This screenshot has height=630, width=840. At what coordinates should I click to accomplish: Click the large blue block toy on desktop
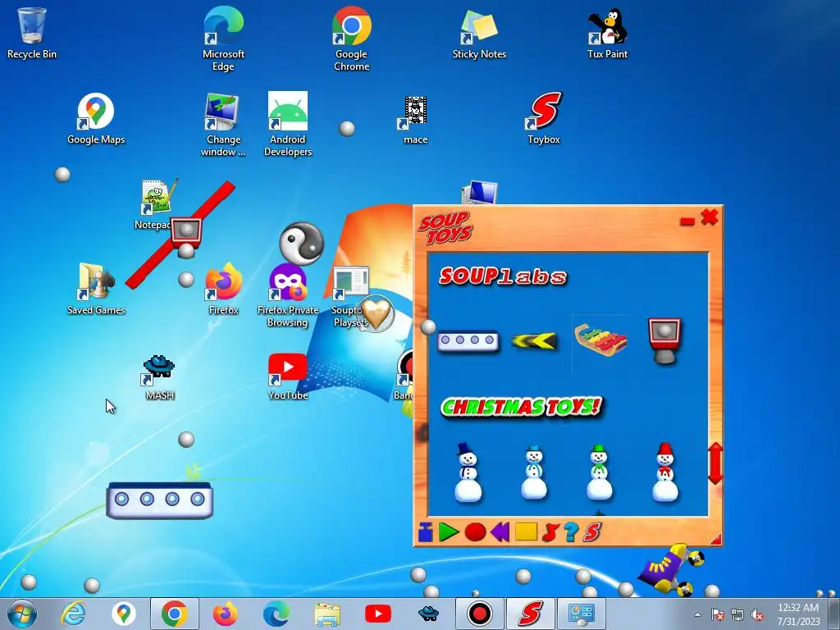[x=160, y=500]
